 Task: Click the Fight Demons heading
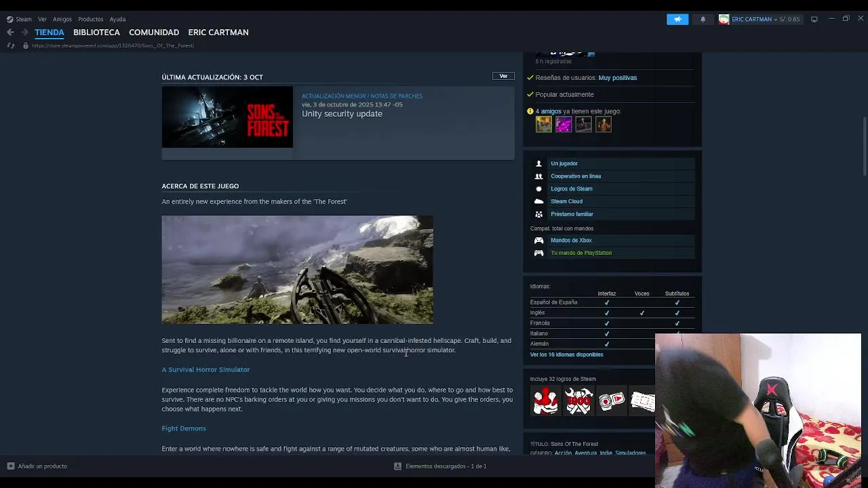tap(184, 428)
